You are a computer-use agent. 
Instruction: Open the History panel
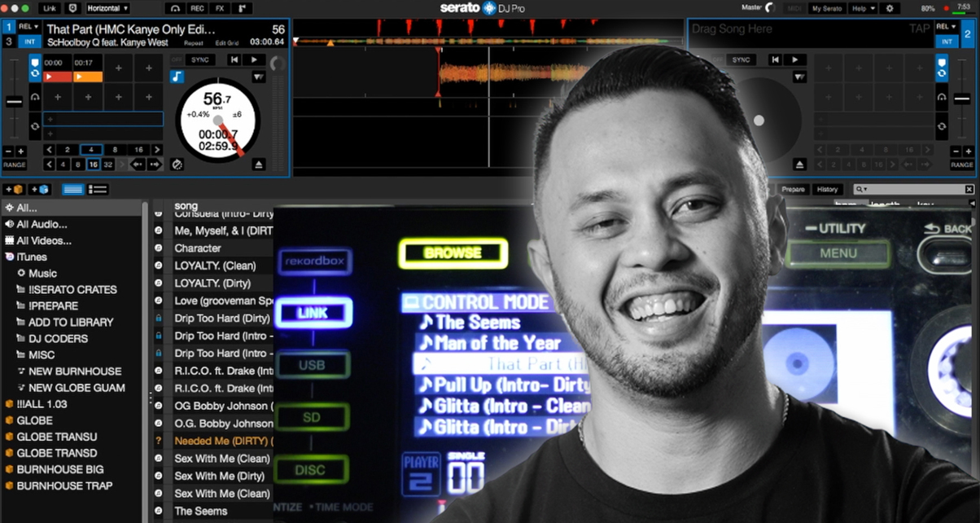point(828,188)
